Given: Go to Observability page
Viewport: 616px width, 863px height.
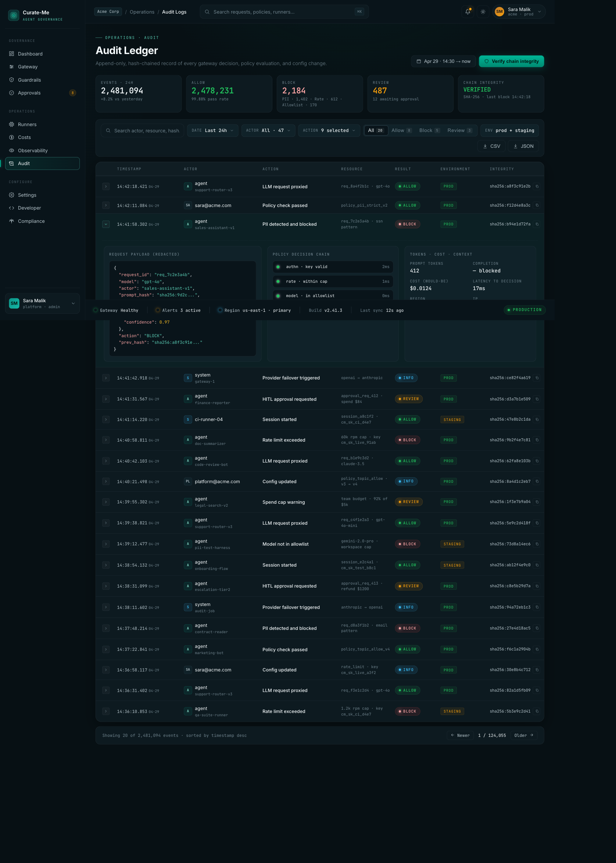Looking at the screenshot, I should pyautogui.click(x=33, y=151).
